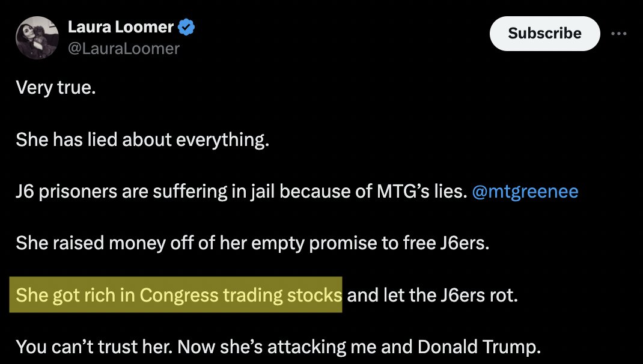The image size is (643, 364).
Task: Open the more options ellipsis menu
Action: click(x=618, y=34)
